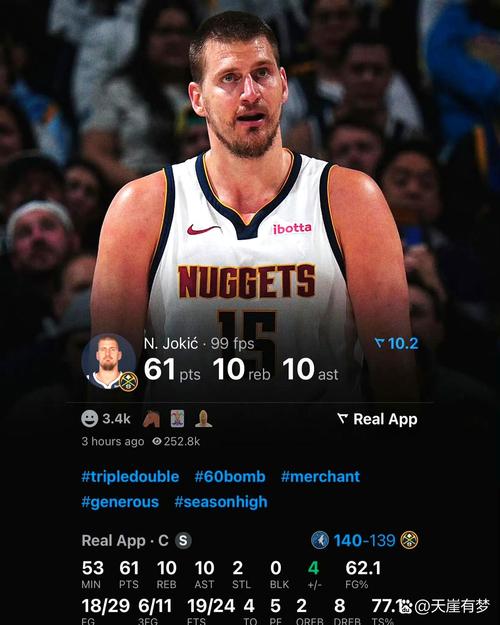This screenshot has height=625, width=500.
Task: Open the #merchant hashtag
Action: (321, 477)
